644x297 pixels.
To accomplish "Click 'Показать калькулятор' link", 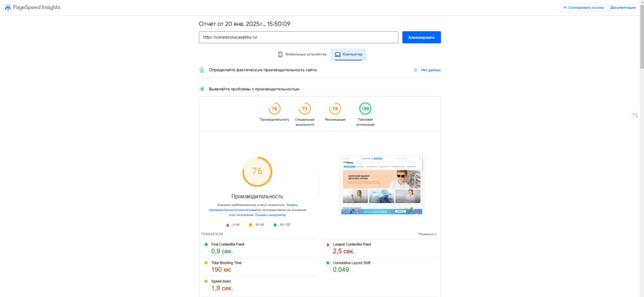I will coord(270,215).
